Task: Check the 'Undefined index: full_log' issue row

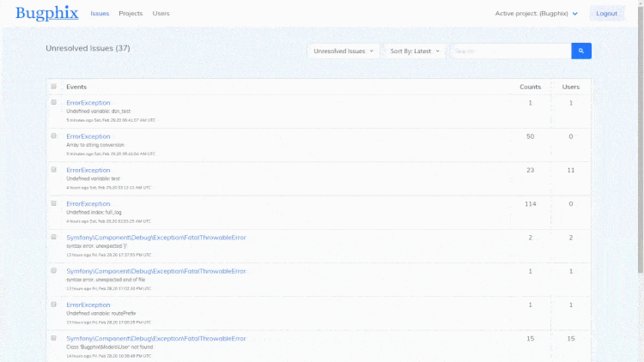Action: pos(53,203)
